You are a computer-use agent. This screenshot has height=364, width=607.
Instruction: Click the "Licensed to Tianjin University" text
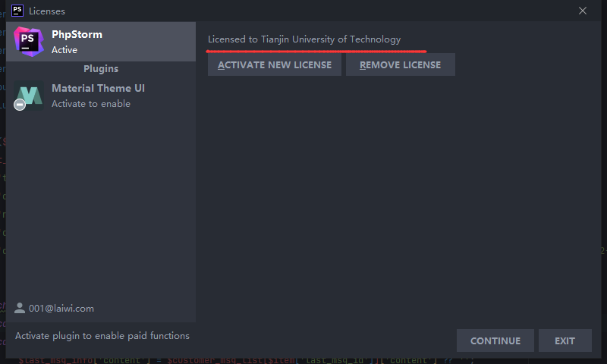(x=304, y=39)
